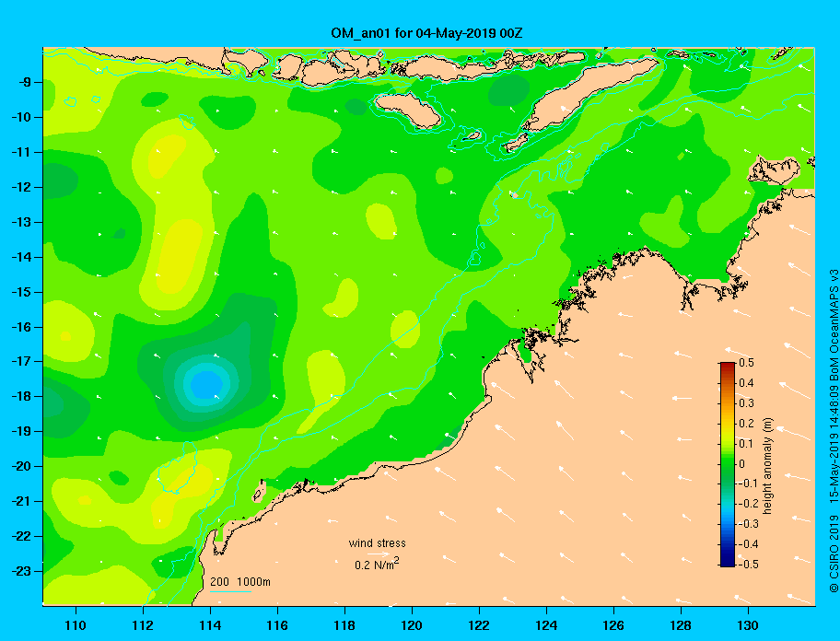Click the positive 0.3 colorbar tick label
Image resolution: width=840 pixels, height=641 pixels.
(747, 403)
